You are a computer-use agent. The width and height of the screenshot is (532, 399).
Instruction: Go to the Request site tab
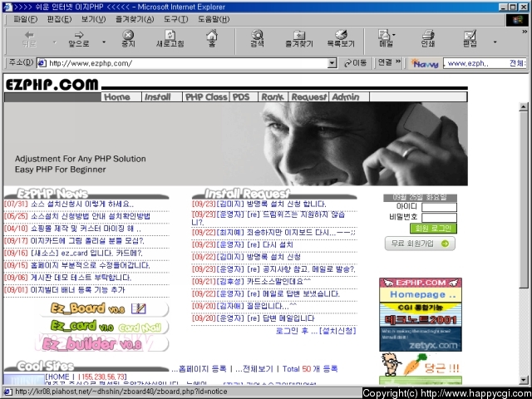pos(308,97)
